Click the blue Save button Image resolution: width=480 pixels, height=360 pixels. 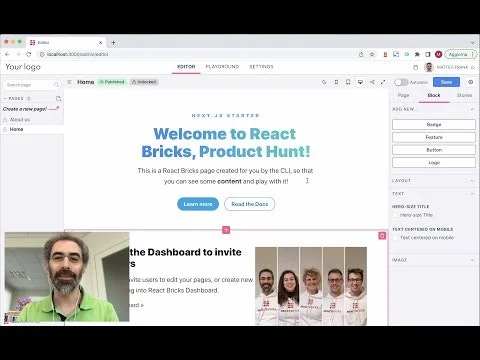click(446, 82)
